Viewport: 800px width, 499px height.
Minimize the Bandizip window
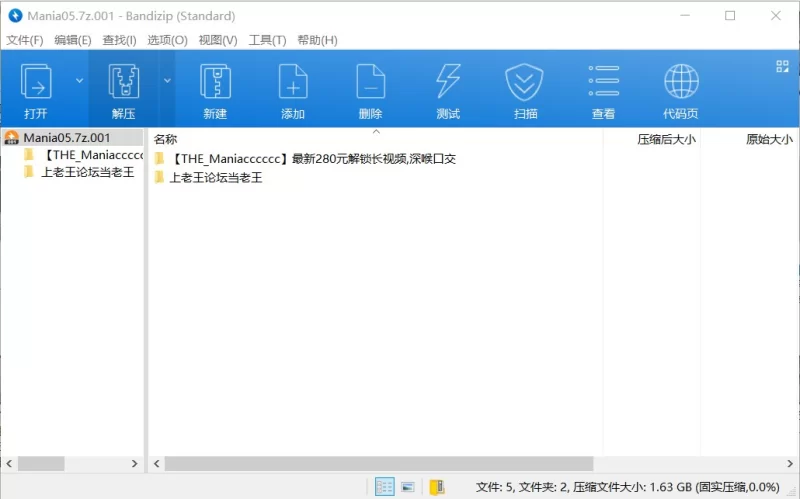pyautogui.click(x=685, y=16)
